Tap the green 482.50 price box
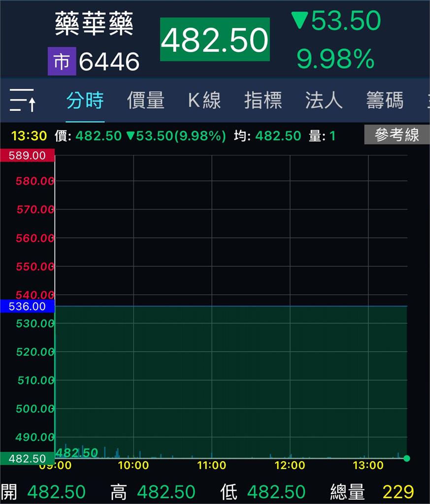The height and width of the screenshot is (504, 430). (215, 39)
